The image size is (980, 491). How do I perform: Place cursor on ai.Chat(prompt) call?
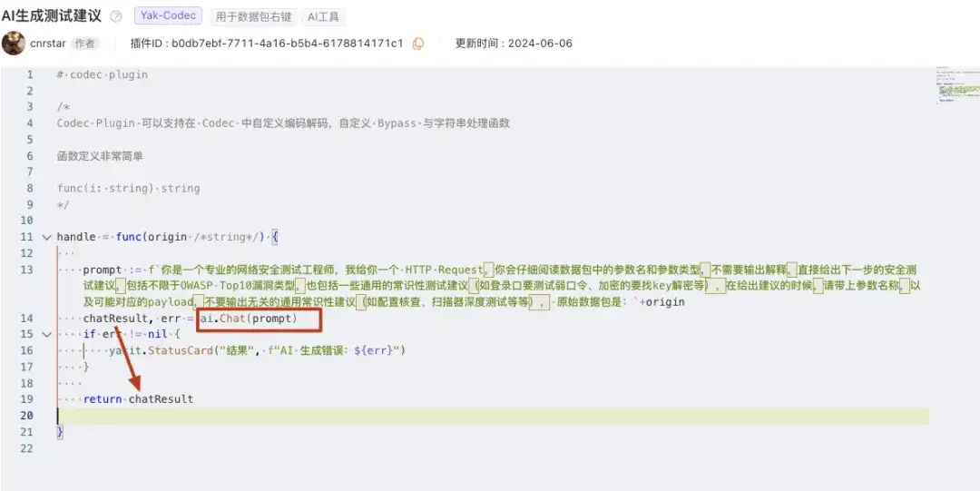(249, 319)
